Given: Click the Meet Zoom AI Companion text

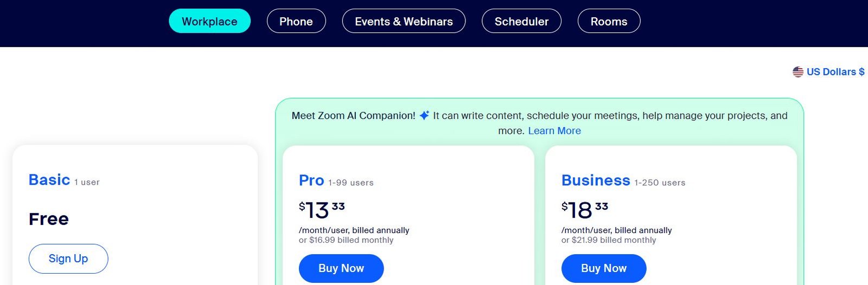Looking at the screenshot, I should coord(353,115).
